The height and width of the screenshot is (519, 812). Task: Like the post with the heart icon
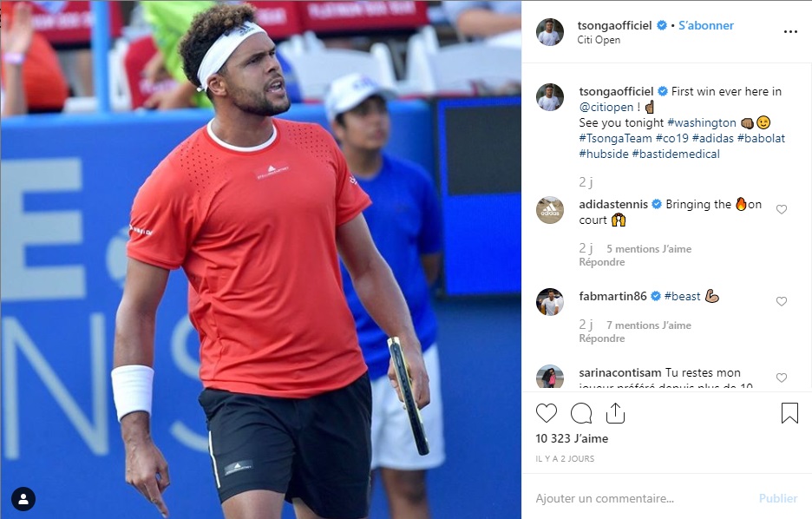tap(546, 413)
